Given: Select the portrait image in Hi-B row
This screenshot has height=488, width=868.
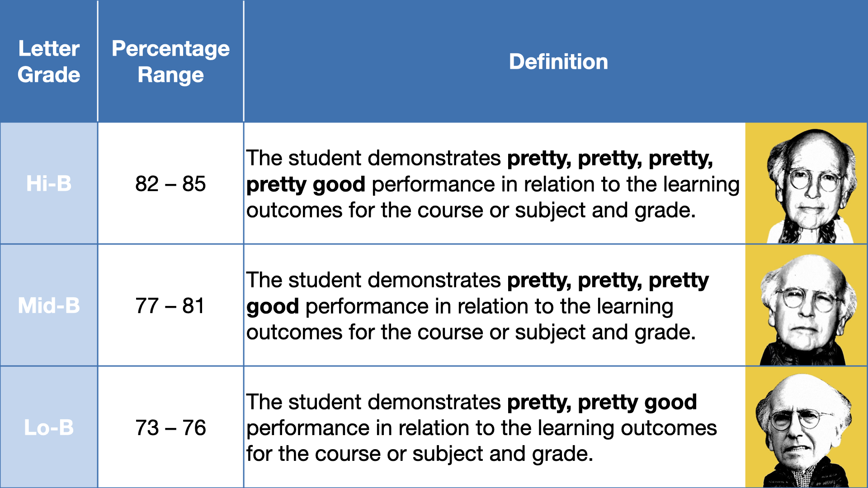Looking at the screenshot, I should 807,183.
